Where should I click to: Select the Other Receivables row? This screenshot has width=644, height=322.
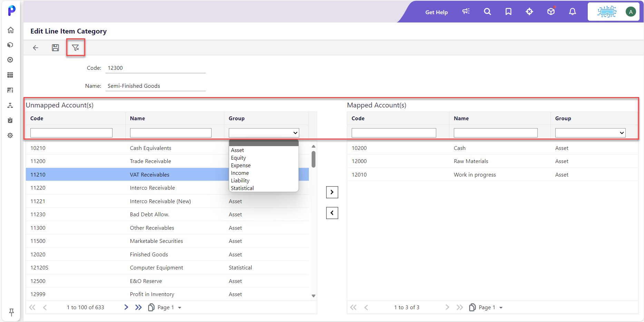(167, 228)
